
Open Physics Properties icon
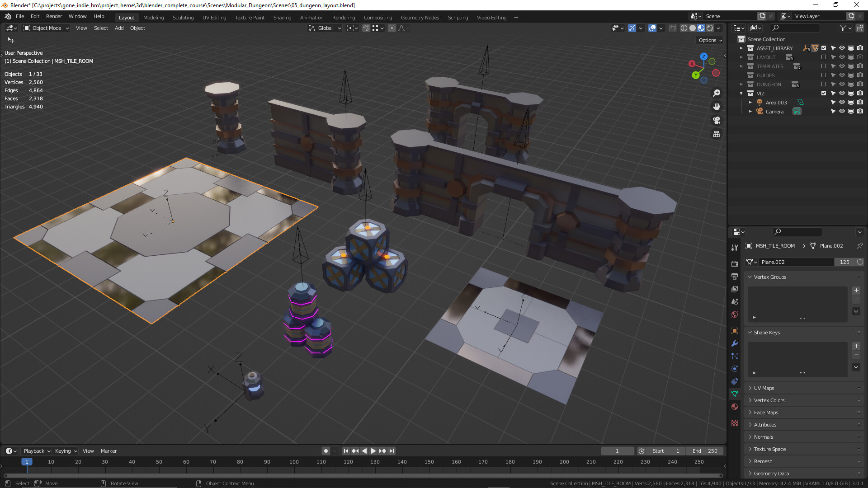pyautogui.click(x=735, y=369)
